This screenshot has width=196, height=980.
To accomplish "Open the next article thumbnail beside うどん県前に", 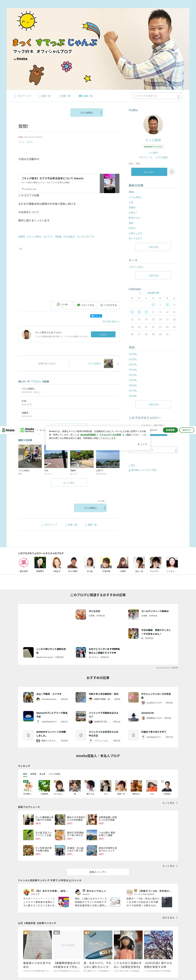I will pos(108,363).
